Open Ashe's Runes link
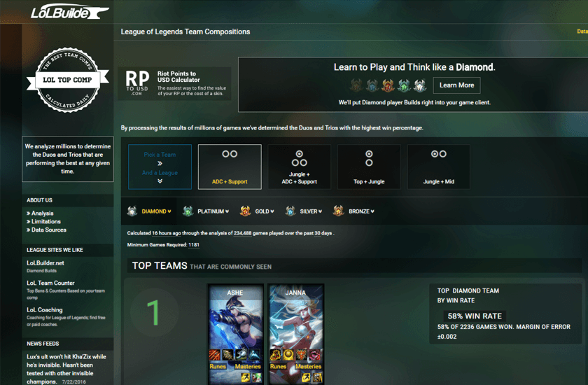Image resolution: width=588 pixels, height=385 pixels. pos(218,367)
